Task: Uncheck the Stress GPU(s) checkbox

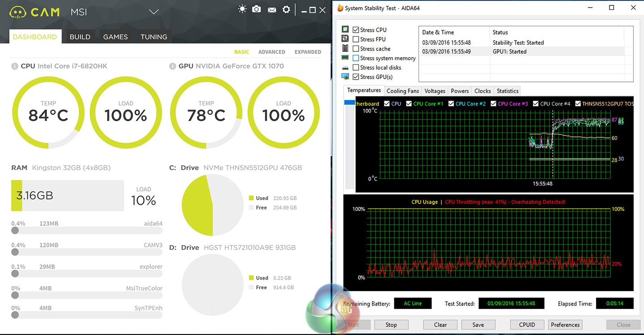Action: point(356,77)
